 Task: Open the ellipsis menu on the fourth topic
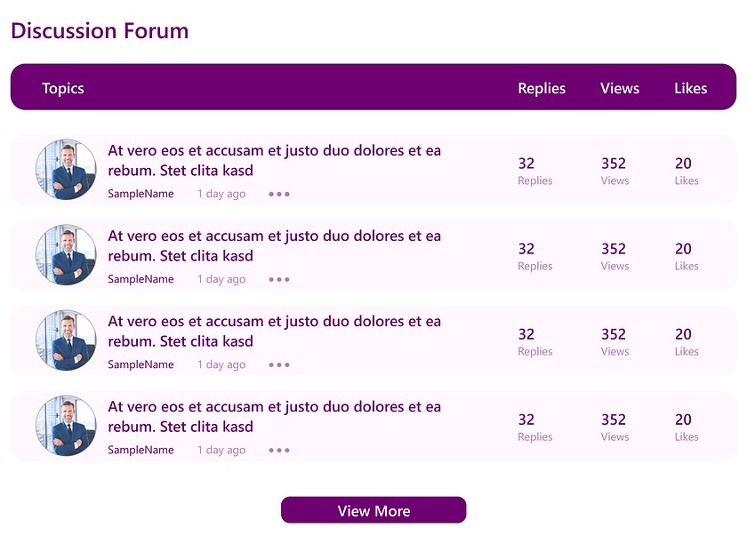tap(278, 450)
